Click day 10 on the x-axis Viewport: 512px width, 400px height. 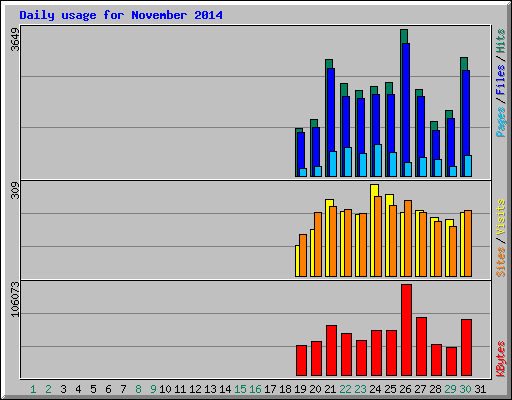[165, 389]
